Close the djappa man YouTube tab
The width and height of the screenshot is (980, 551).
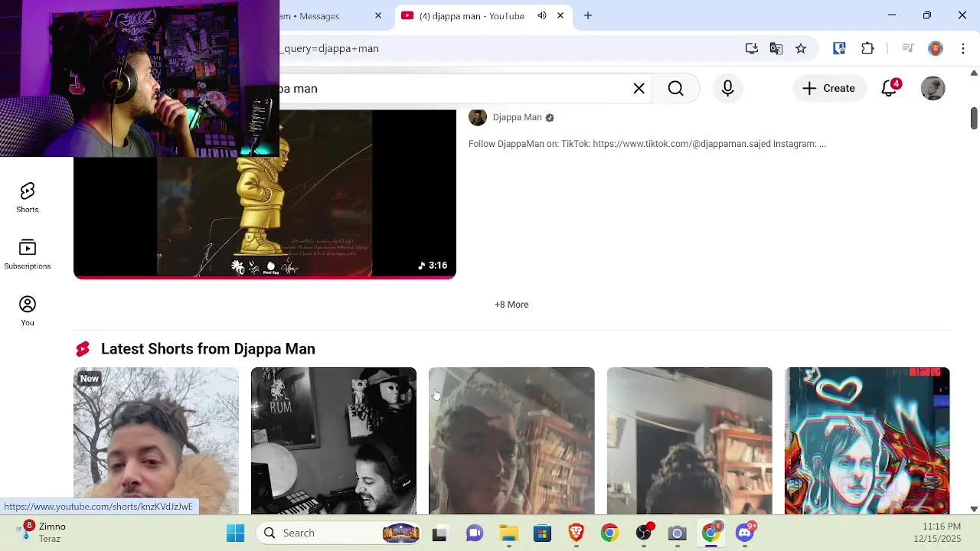(x=560, y=15)
